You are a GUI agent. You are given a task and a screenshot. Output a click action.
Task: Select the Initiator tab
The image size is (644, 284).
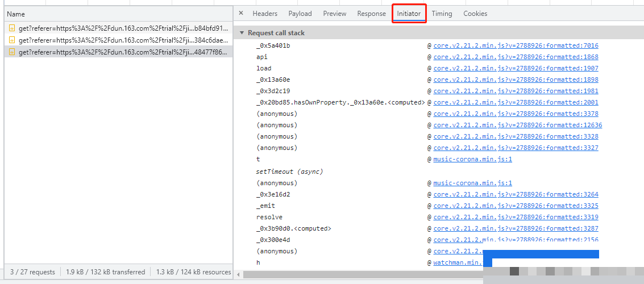click(409, 14)
